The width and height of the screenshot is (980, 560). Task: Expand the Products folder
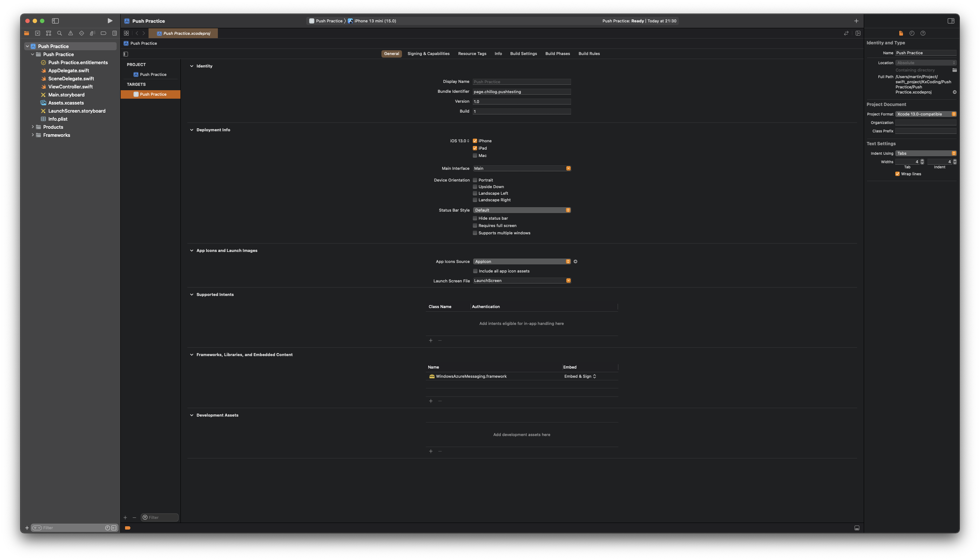point(33,127)
